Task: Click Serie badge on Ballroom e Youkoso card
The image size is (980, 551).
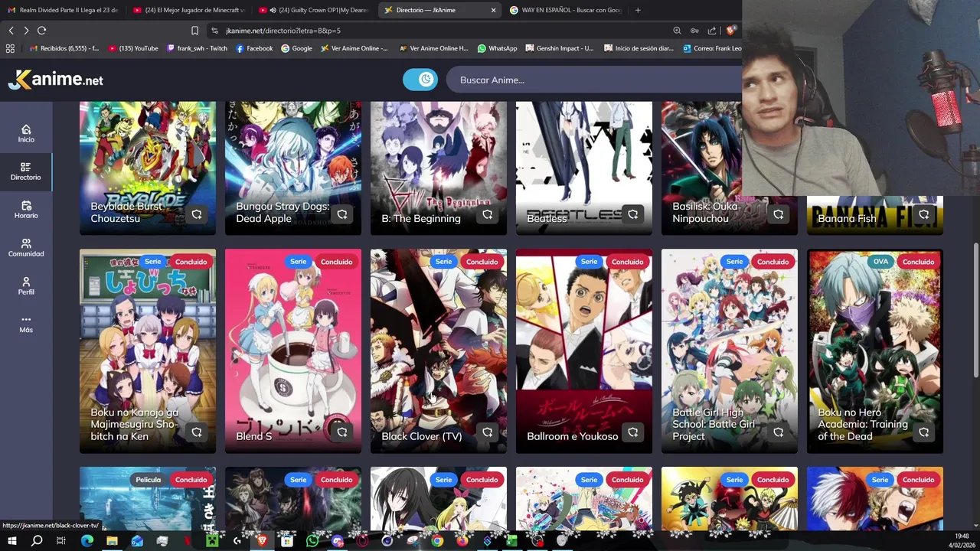Action: click(589, 262)
